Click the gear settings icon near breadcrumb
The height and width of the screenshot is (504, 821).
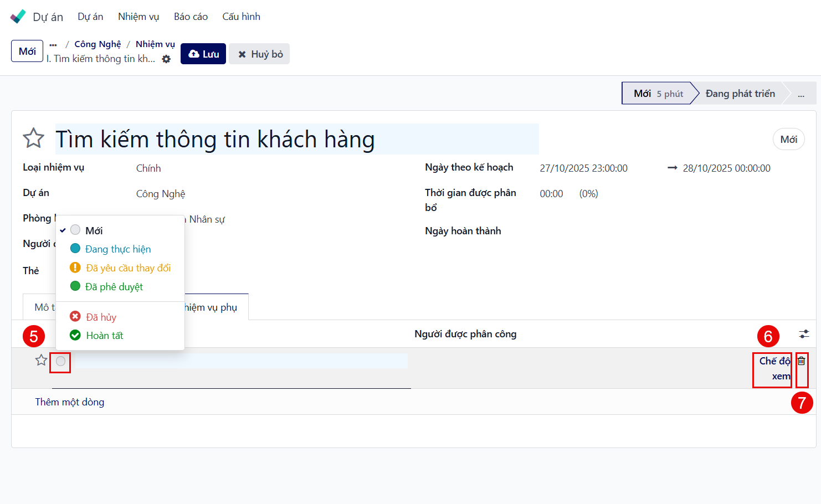coord(166,59)
